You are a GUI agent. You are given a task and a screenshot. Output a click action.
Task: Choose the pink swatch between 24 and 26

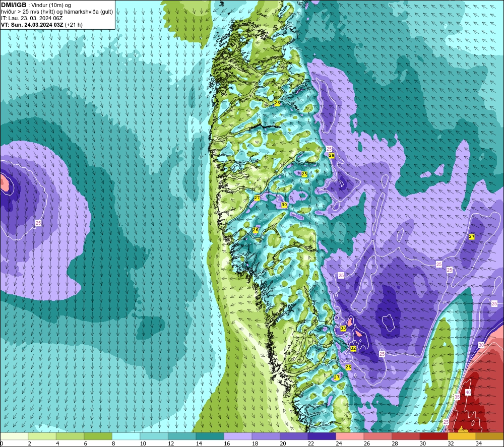(350, 436)
